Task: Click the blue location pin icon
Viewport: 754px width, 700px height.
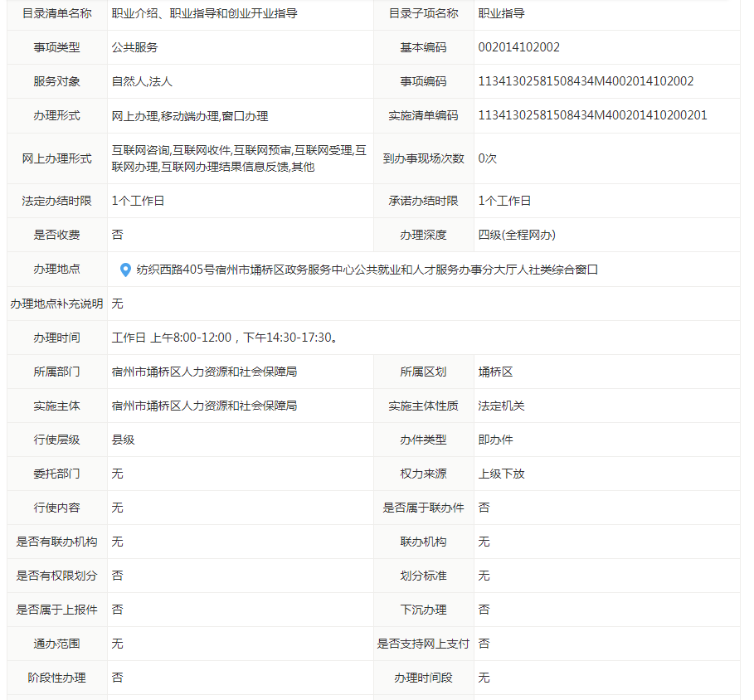Action: pos(125,270)
